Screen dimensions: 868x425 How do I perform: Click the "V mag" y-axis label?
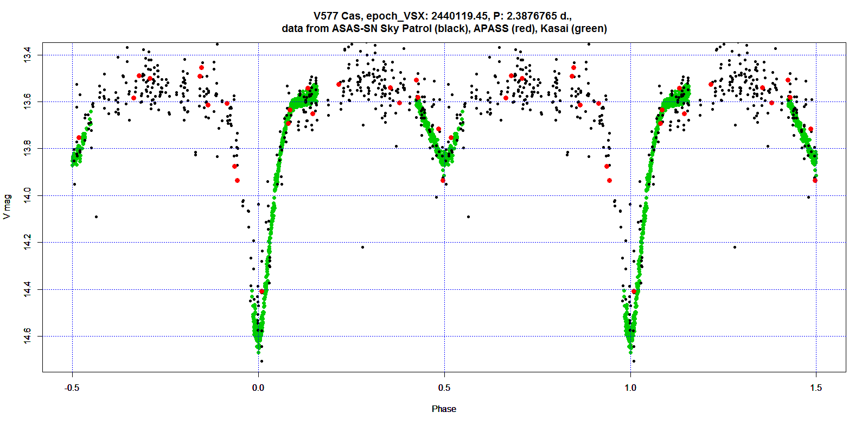(x=7, y=206)
